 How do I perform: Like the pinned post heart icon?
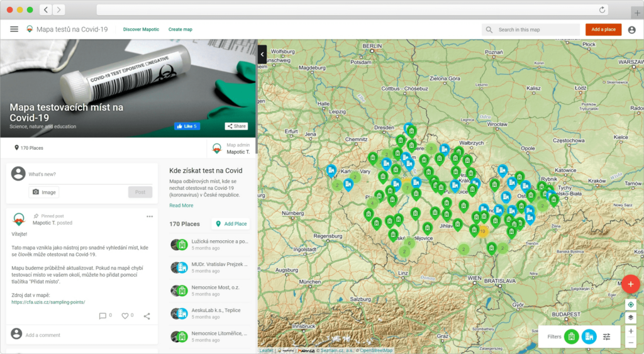pyautogui.click(x=125, y=316)
